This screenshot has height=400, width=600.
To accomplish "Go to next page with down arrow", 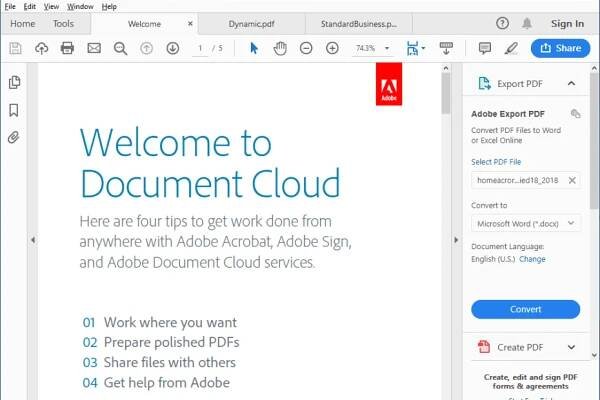I will coord(172,48).
